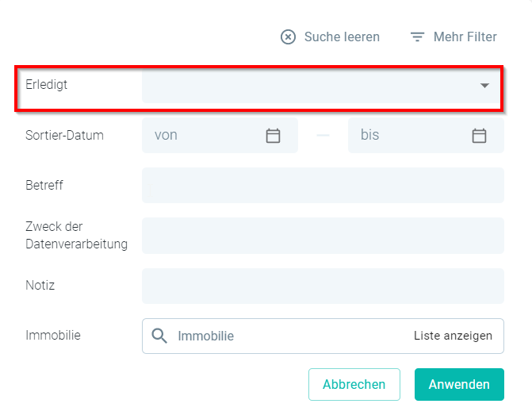Open the Erledigt selection field
This screenshot has height=419, width=532.
click(x=320, y=85)
